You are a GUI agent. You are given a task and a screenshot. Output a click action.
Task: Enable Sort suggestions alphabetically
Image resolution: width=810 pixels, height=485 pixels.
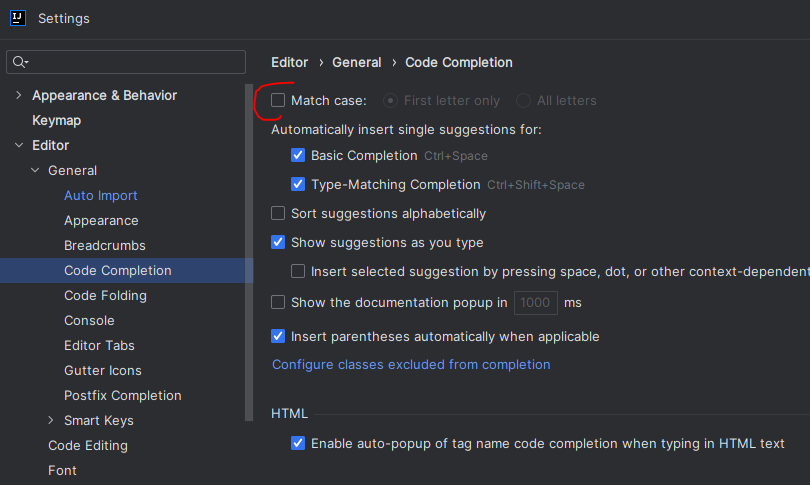click(x=278, y=213)
